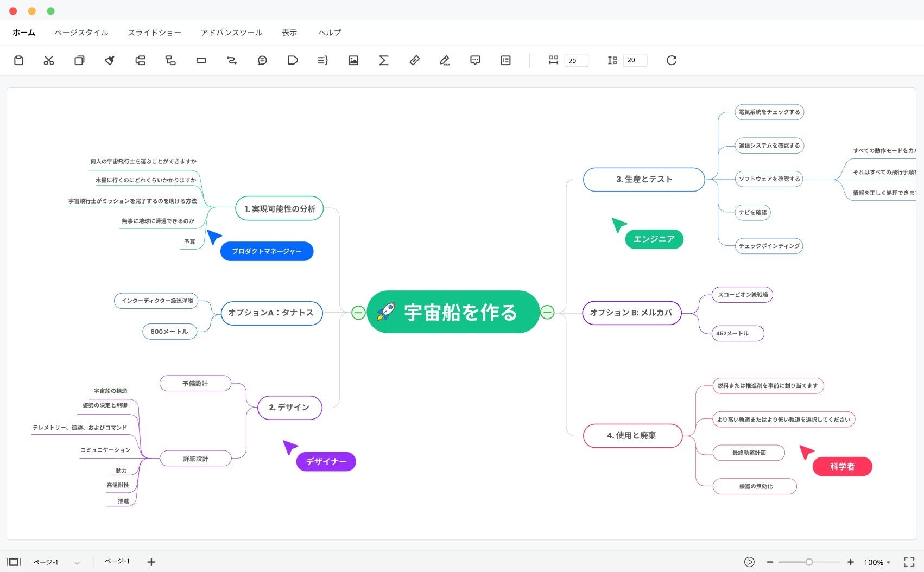Open the アドバンスツール menu
Viewport: 924px width, 572px height.
[231, 33]
